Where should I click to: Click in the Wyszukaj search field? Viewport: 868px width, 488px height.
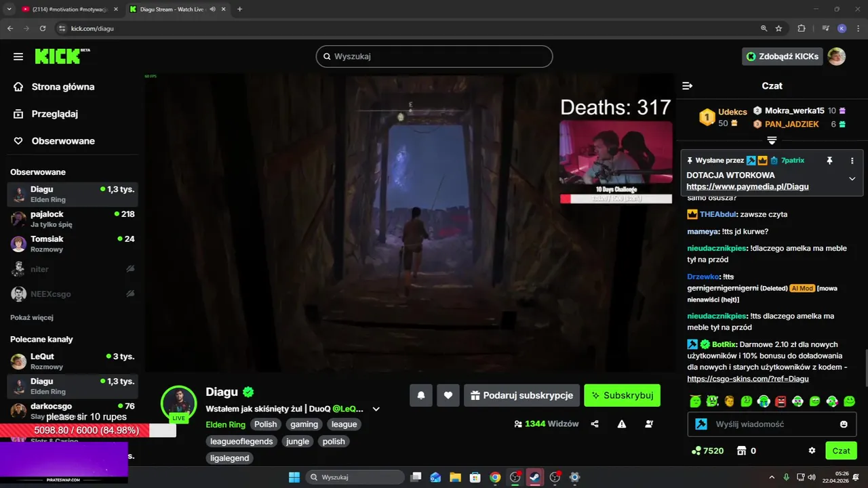point(434,56)
